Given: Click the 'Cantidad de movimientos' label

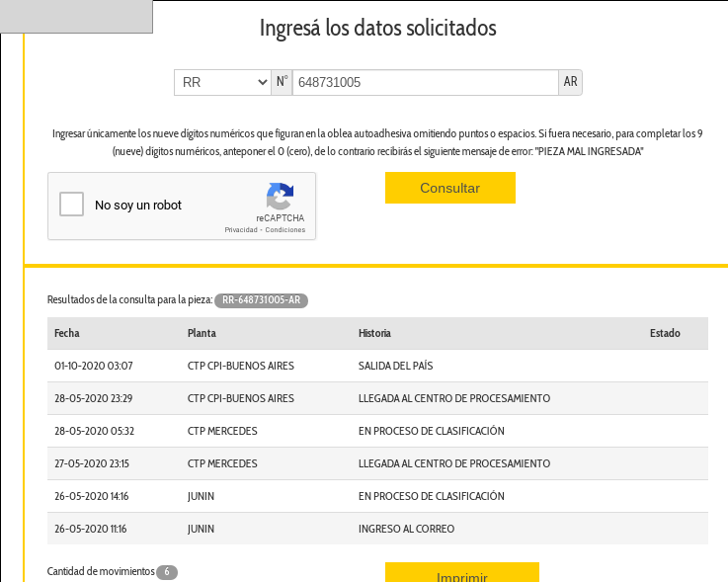Looking at the screenshot, I should [x=101, y=571].
